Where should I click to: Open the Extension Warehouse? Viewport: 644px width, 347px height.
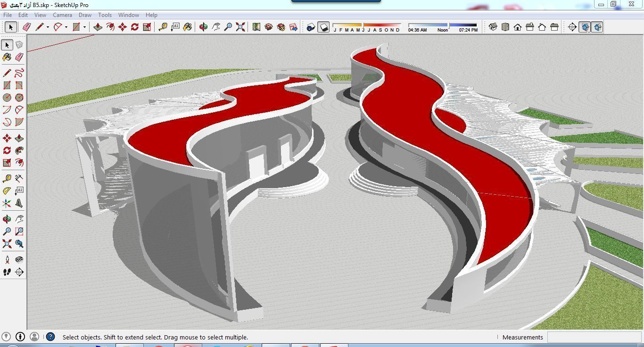click(281, 27)
